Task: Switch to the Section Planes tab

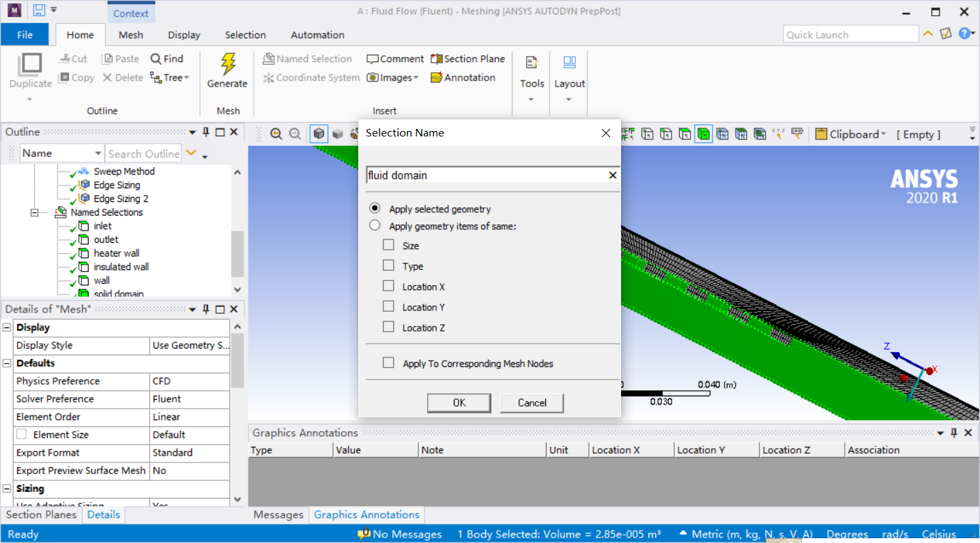Action: [x=42, y=515]
